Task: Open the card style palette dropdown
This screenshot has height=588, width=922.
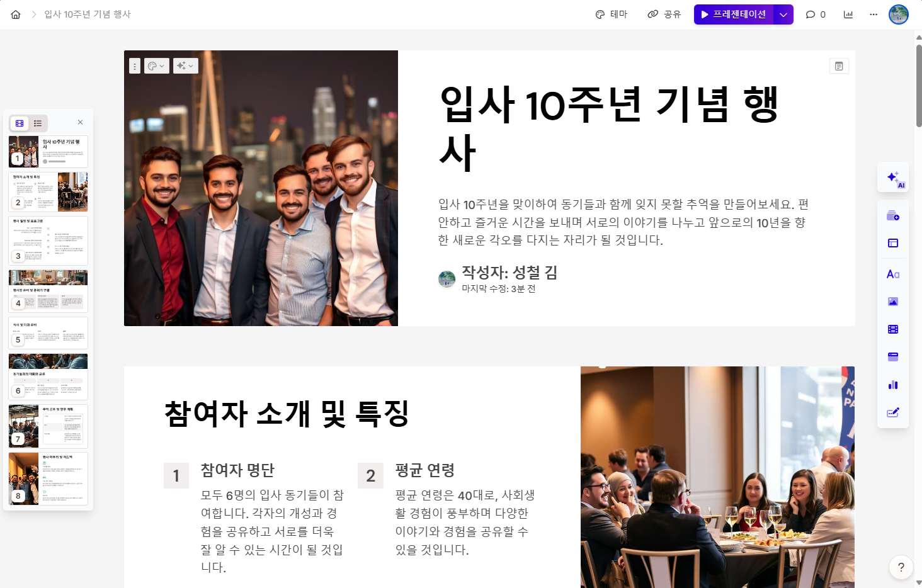Action: (x=156, y=66)
